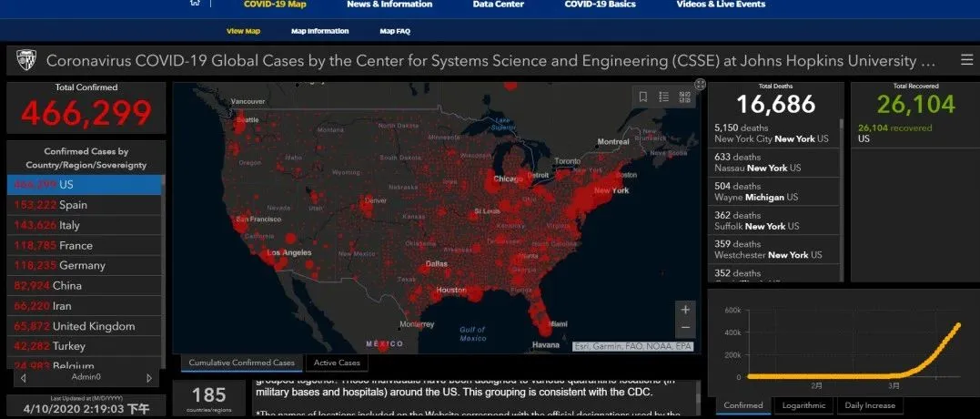The width and height of the screenshot is (980, 419).
Task: Click New York City deaths entry
Action: (x=773, y=133)
